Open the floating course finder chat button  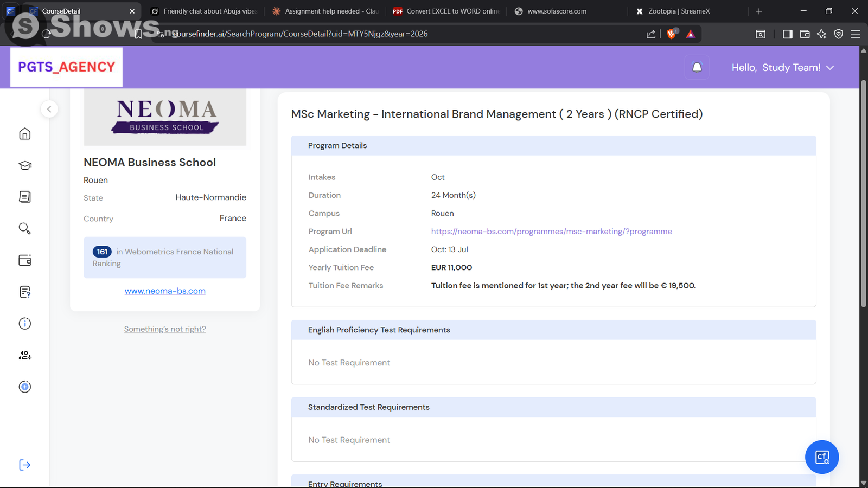[822, 457]
